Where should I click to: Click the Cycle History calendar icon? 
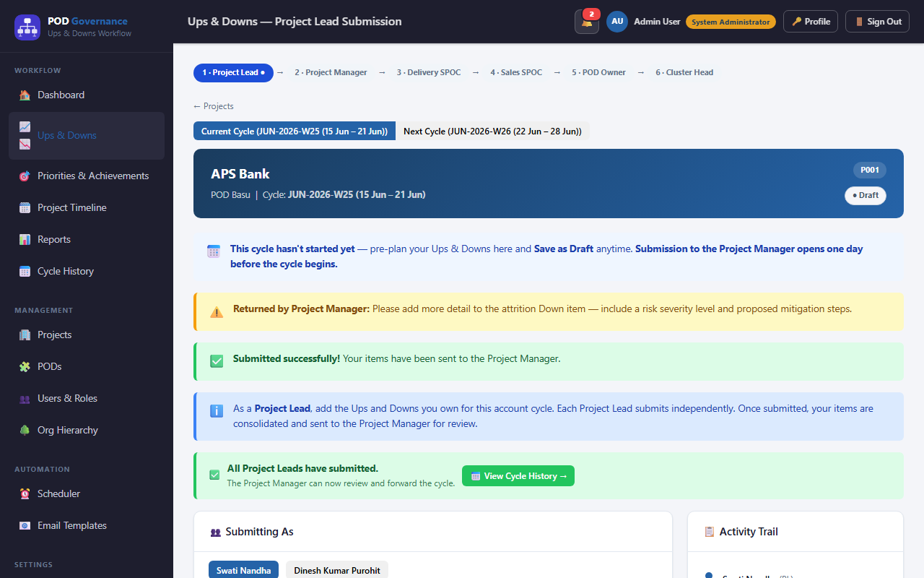tap(25, 271)
